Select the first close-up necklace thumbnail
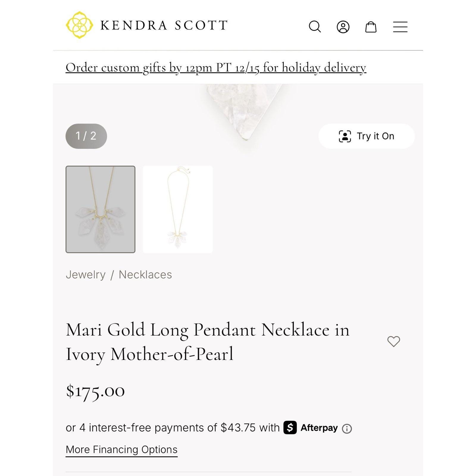The width and height of the screenshot is (476, 476). point(100,209)
